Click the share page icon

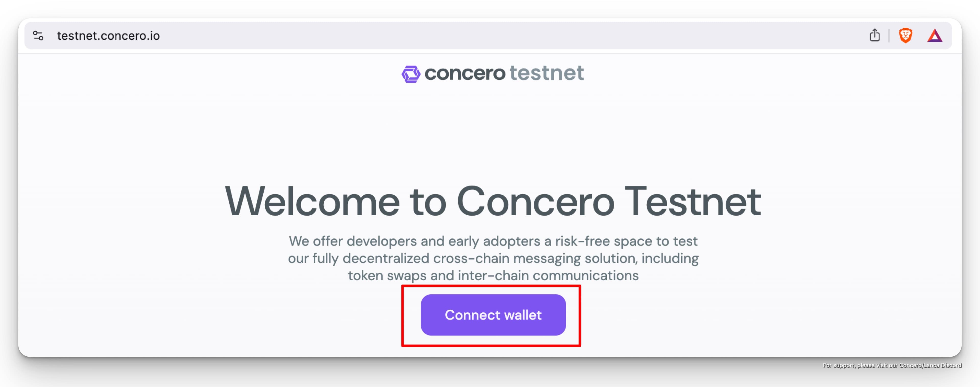click(x=875, y=36)
